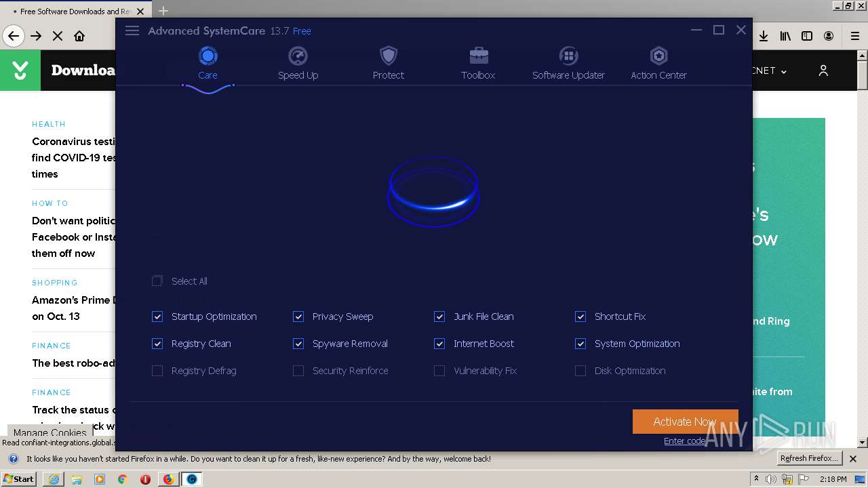868x488 pixels.
Task: Stop loading the Firefox page
Action: coord(58,36)
